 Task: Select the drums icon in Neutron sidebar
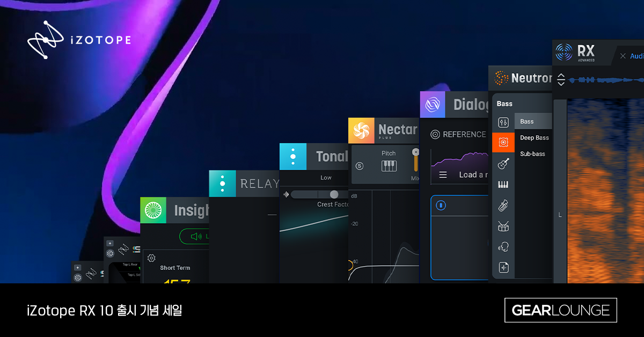503,225
